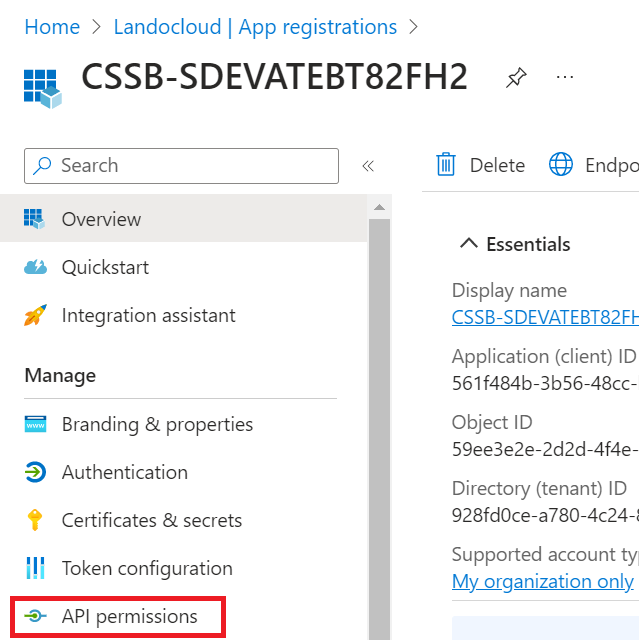Collapse the sidebar with double chevron
This screenshot has width=639, height=640.
pos(368,166)
